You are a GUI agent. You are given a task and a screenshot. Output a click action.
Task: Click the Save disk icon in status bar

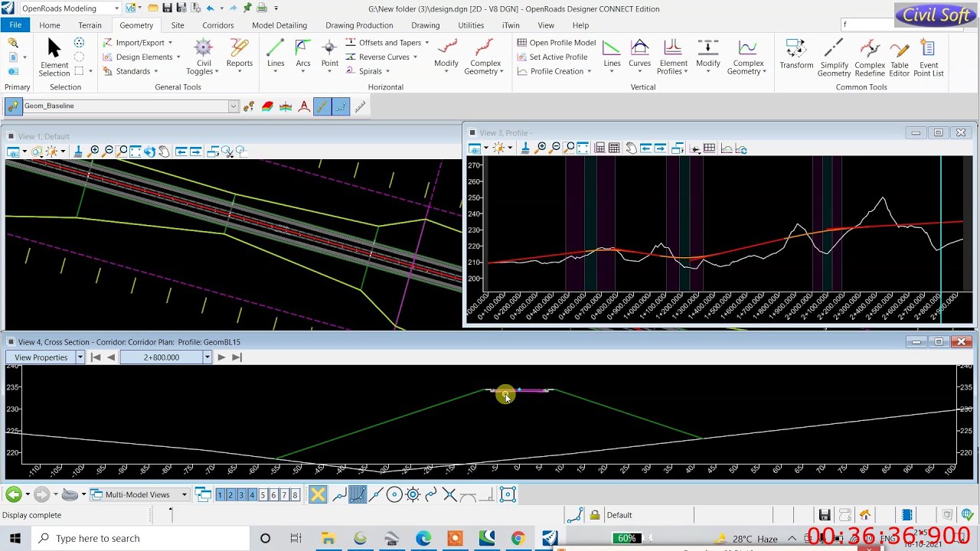point(825,515)
